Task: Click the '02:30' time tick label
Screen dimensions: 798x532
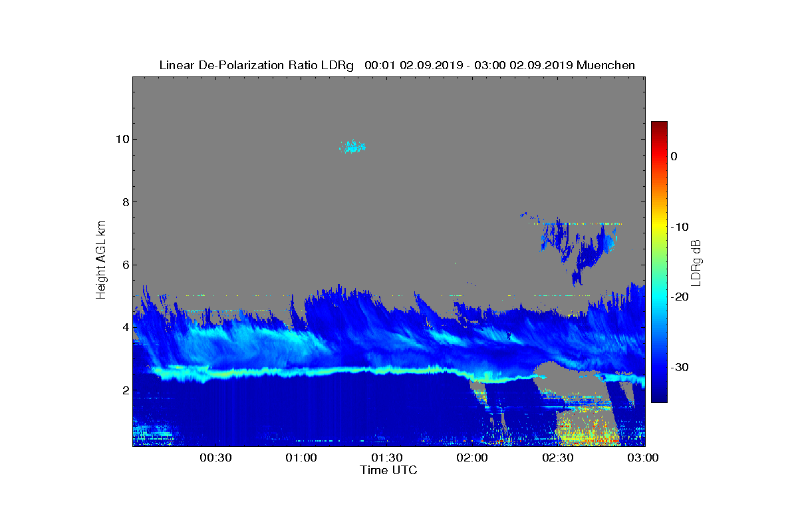Action: 559,458
